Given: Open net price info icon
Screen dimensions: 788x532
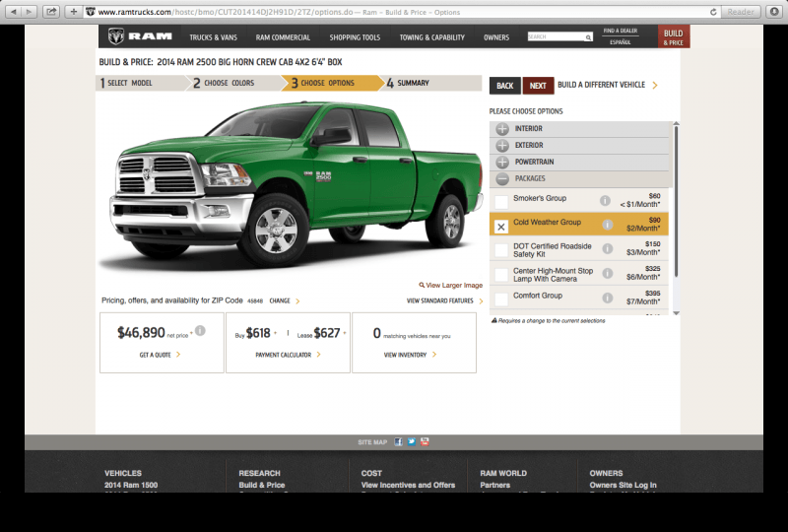Looking at the screenshot, I should tap(200, 330).
